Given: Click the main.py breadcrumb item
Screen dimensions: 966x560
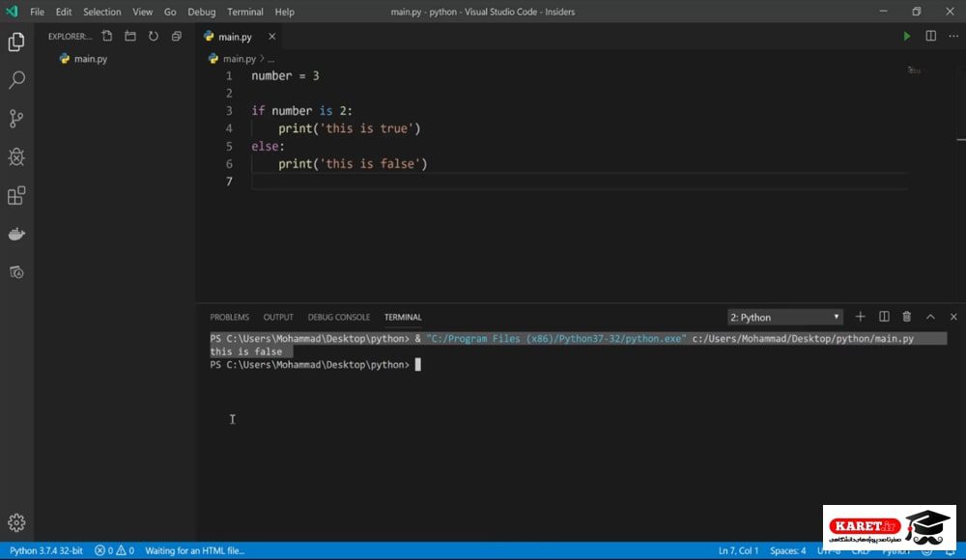Looking at the screenshot, I should pos(239,59).
